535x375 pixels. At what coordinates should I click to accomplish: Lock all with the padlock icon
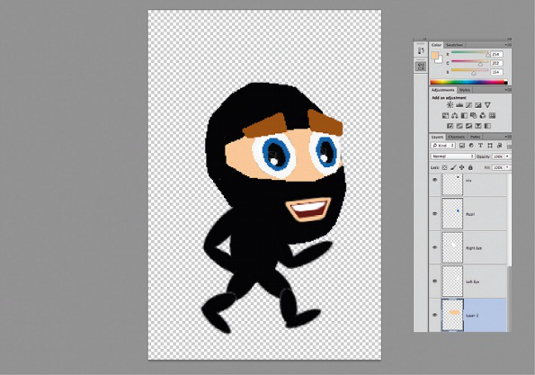[471, 167]
